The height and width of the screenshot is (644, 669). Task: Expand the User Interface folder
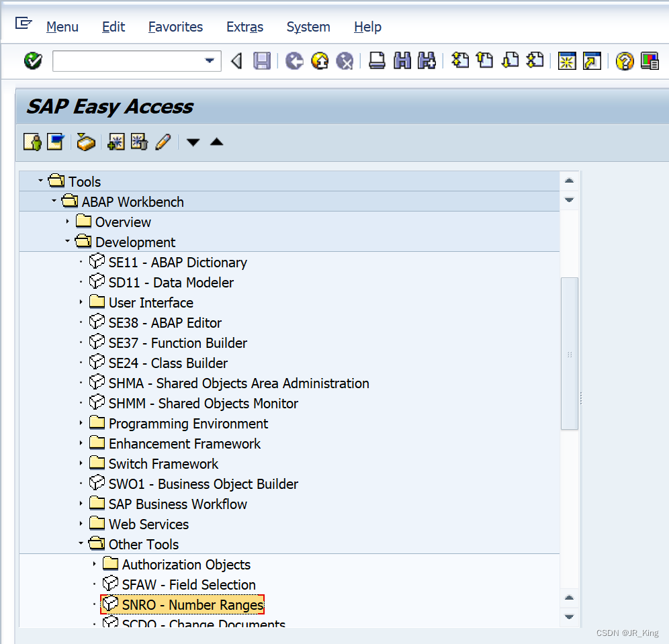[x=81, y=302]
